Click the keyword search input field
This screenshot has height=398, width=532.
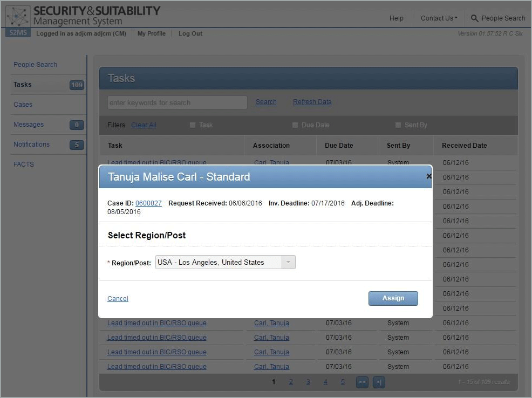[177, 102]
